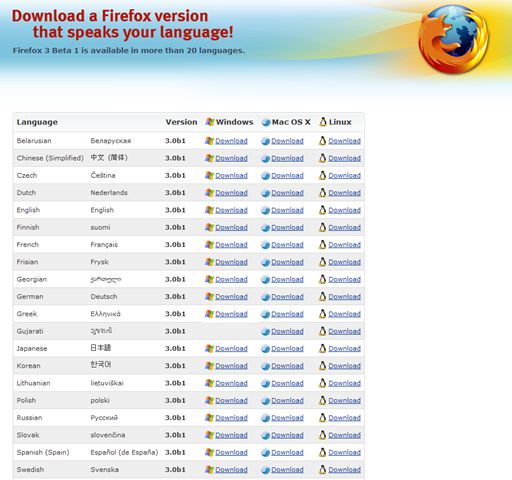Click the Linux penguin icon in Spanish row
Screen dimensions: 512x480
click(x=322, y=452)
